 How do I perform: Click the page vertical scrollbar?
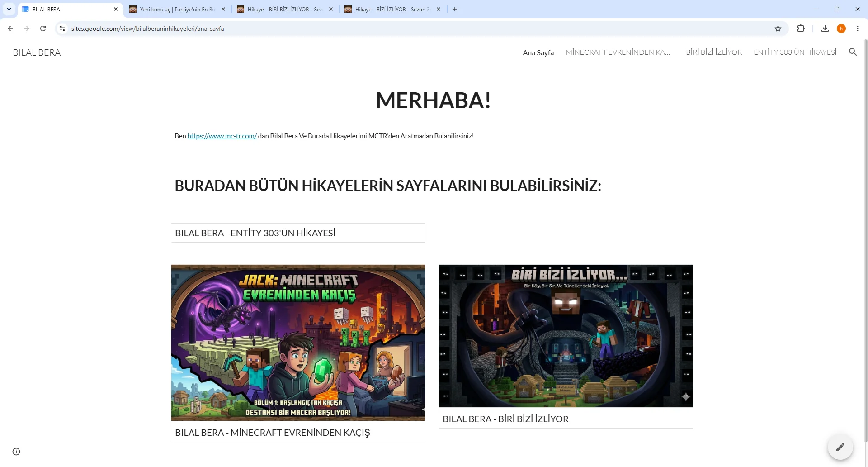pyautogui.click(x=865, y=240)
